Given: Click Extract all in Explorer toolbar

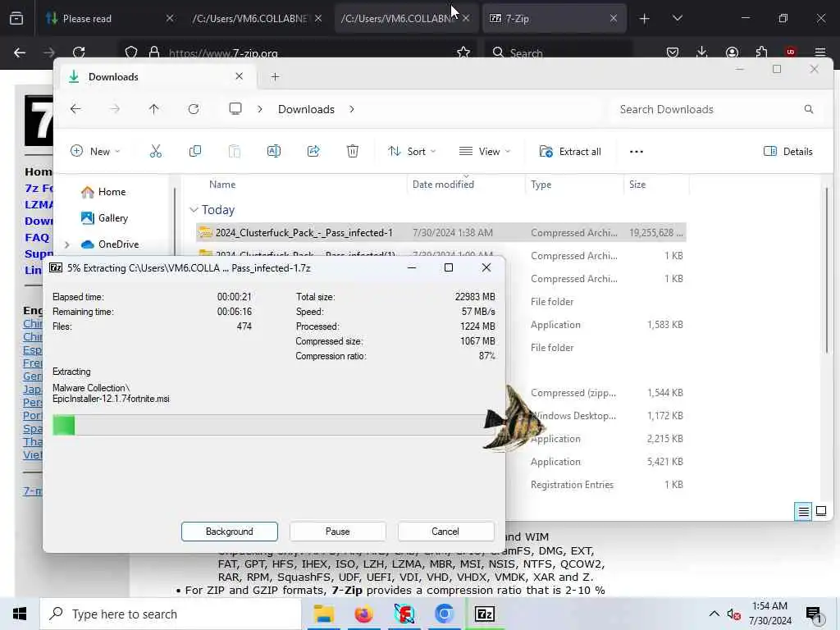Looking at the screenshot, I should (x=570, y=152).
